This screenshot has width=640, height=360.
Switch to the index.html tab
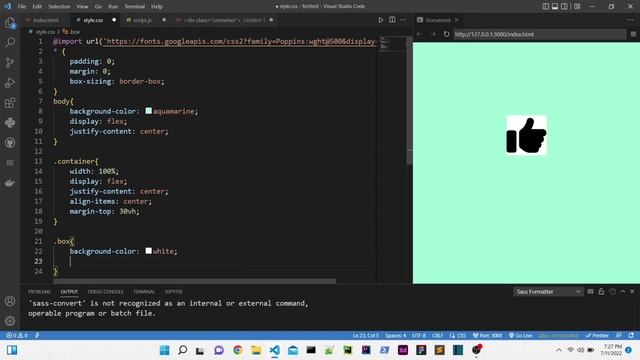[45, 20]
